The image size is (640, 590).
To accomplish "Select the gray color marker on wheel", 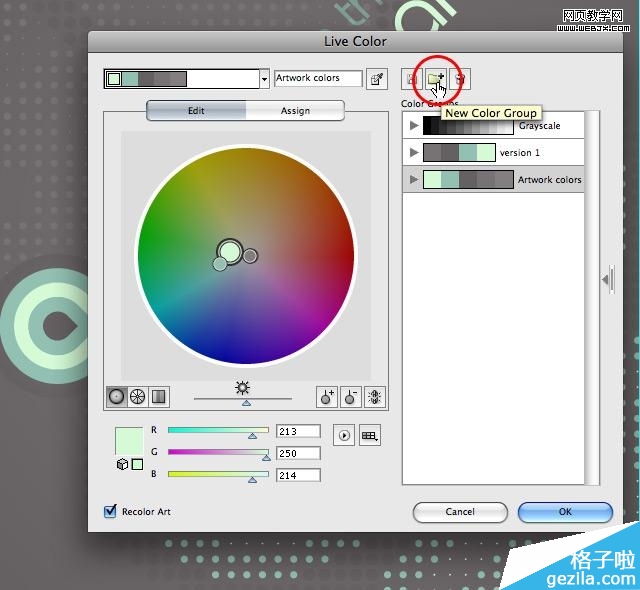I will (250, 256).
